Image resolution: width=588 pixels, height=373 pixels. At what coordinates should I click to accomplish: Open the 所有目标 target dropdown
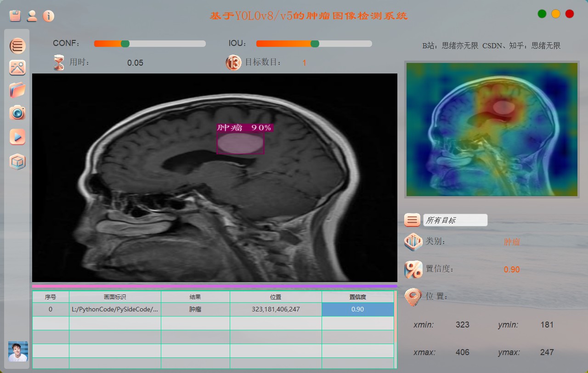tap(455, 220)
